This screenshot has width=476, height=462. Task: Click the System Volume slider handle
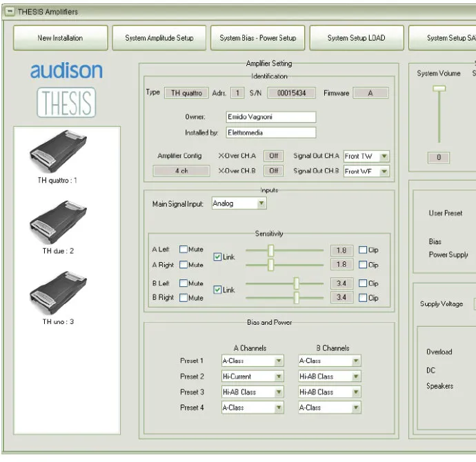tap(439, 88)
